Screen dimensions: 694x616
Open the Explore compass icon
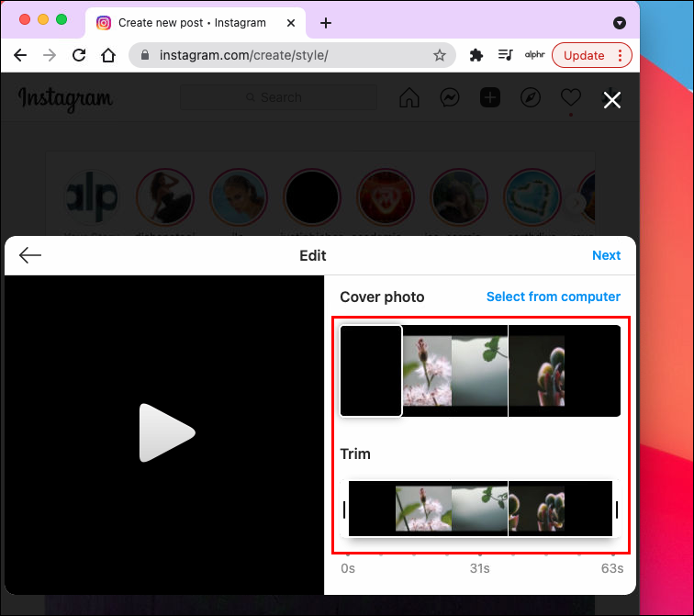point(531,97)
